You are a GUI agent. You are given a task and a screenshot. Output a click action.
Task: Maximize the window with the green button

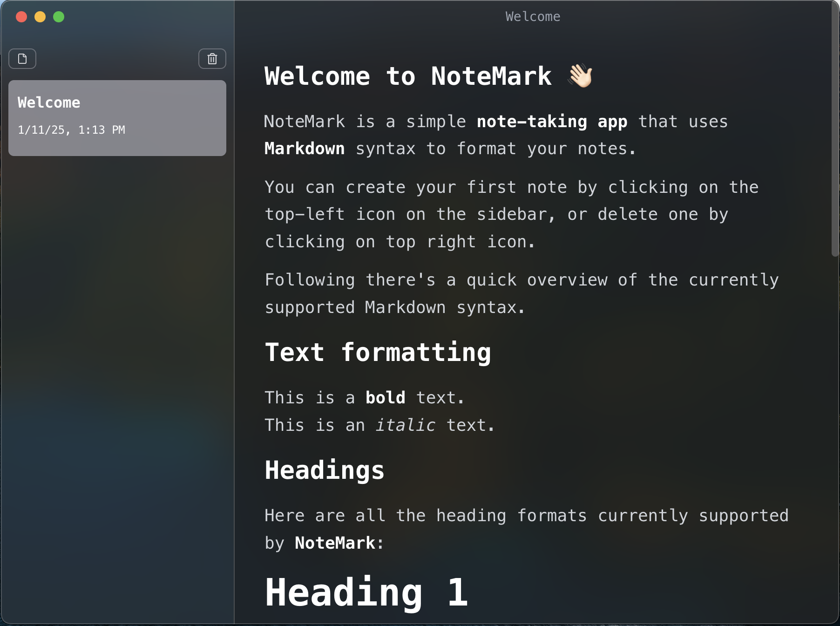(x=59, y=17)
